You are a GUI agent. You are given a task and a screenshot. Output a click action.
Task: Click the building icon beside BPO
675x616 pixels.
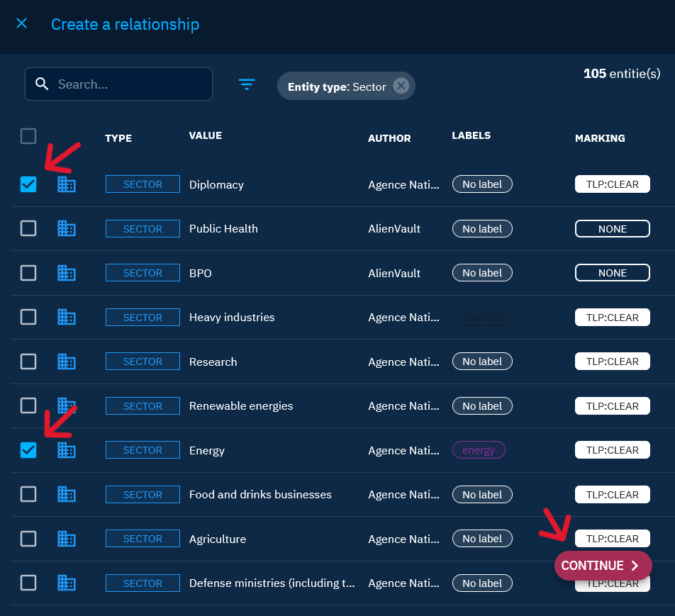(x=67, y=273)
